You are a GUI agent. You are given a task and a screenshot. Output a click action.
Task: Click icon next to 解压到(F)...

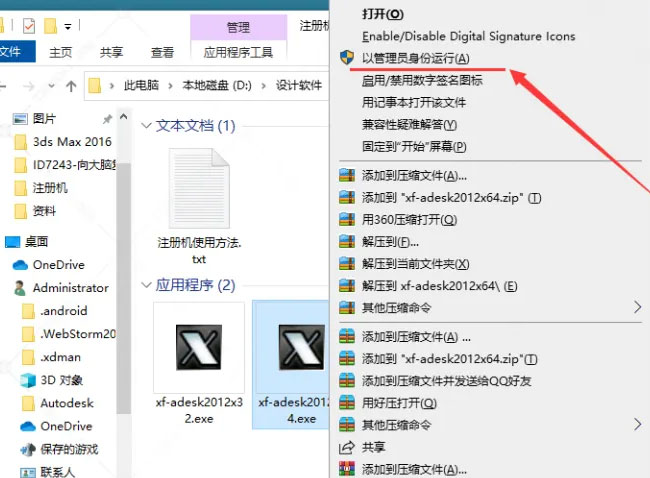point(347,241)
